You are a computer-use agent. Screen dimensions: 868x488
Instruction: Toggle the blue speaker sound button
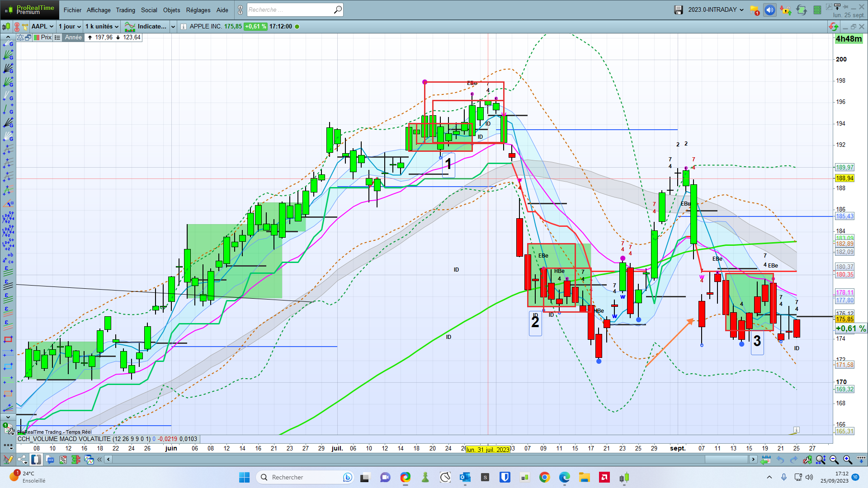[770, 9]
